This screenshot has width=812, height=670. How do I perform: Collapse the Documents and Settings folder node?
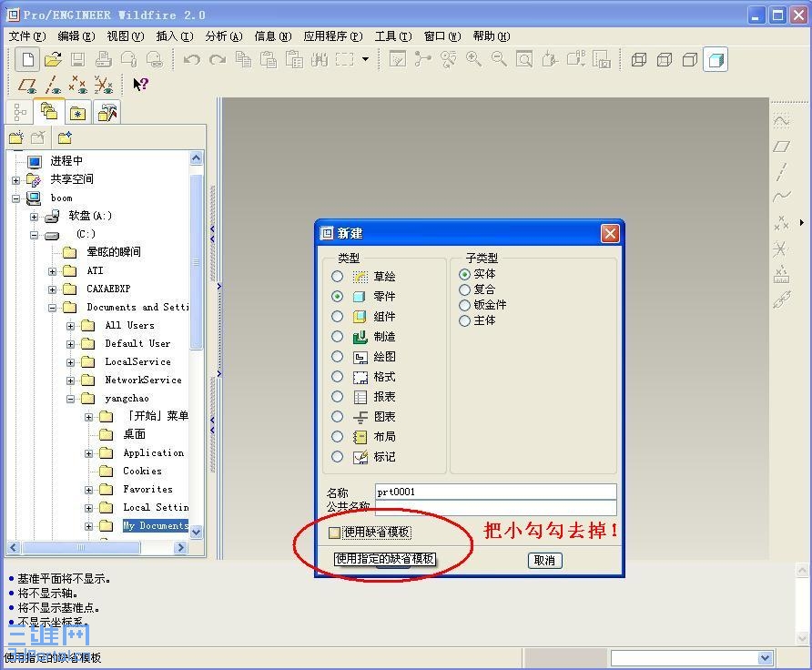52,308
